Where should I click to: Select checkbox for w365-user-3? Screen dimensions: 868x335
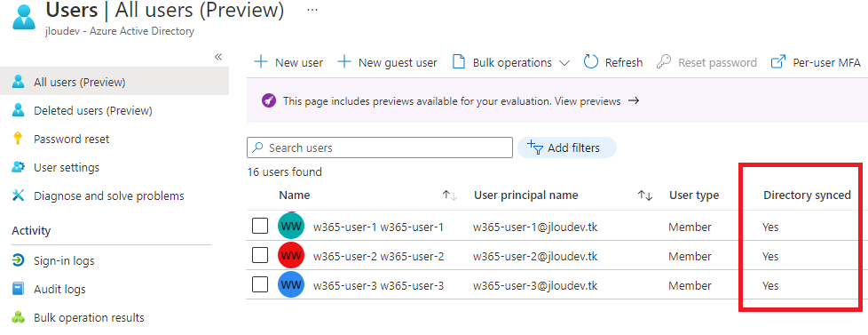(260, 284)
